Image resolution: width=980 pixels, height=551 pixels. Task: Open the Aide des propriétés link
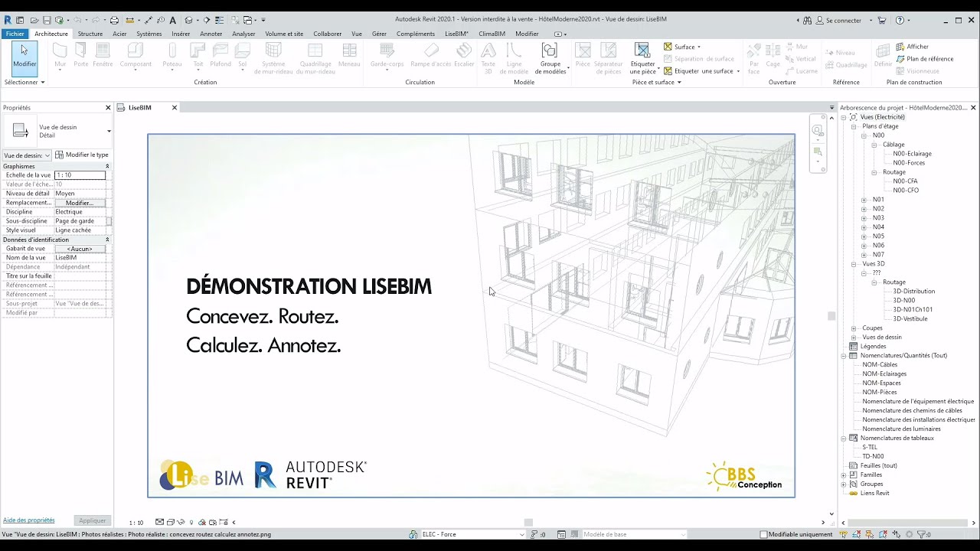click(29, 520)
